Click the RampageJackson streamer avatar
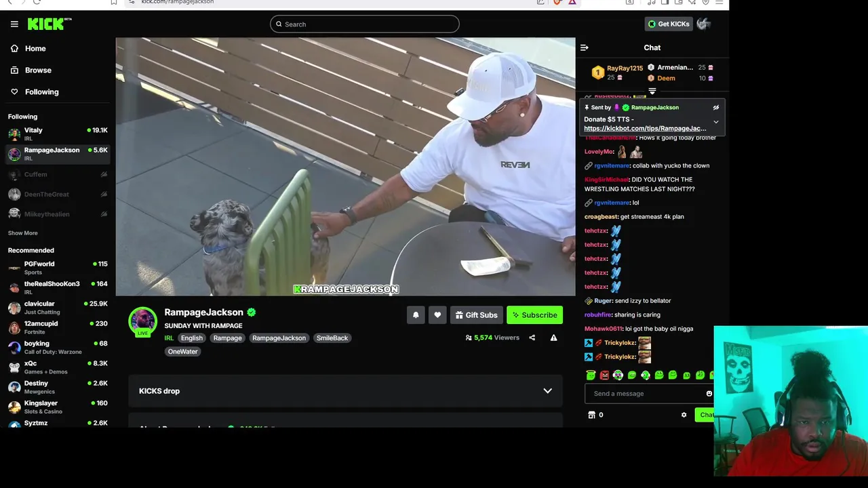This screenshot has width=868, height=488. point(142,321)
